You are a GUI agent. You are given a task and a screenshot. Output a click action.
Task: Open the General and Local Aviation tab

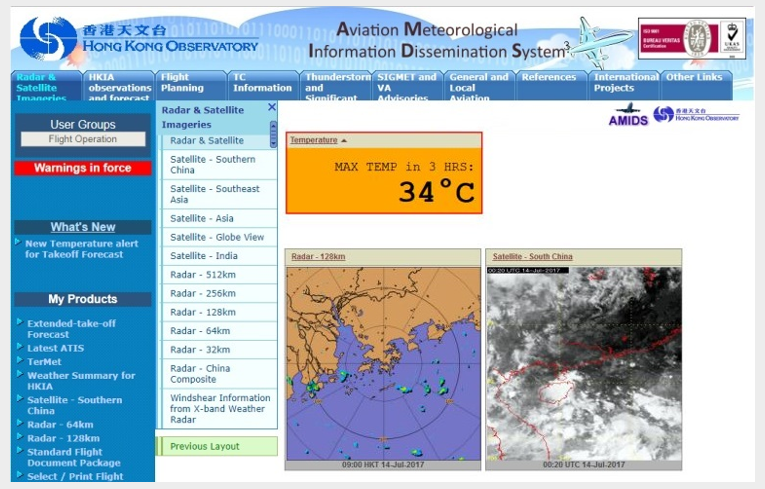tap(480, 87)
